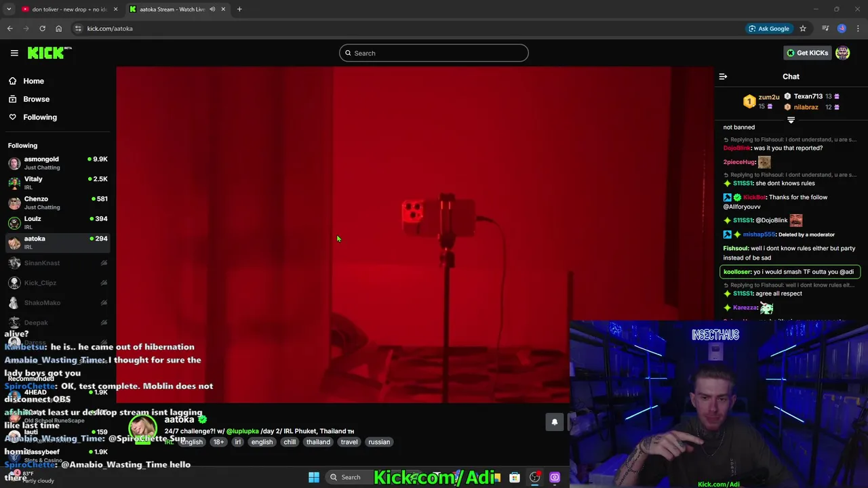This screenshot has height=488, width=868.
Task: Expand the gift leaderboard in chat
Action: pyautogui.click(x=791, y=120)
